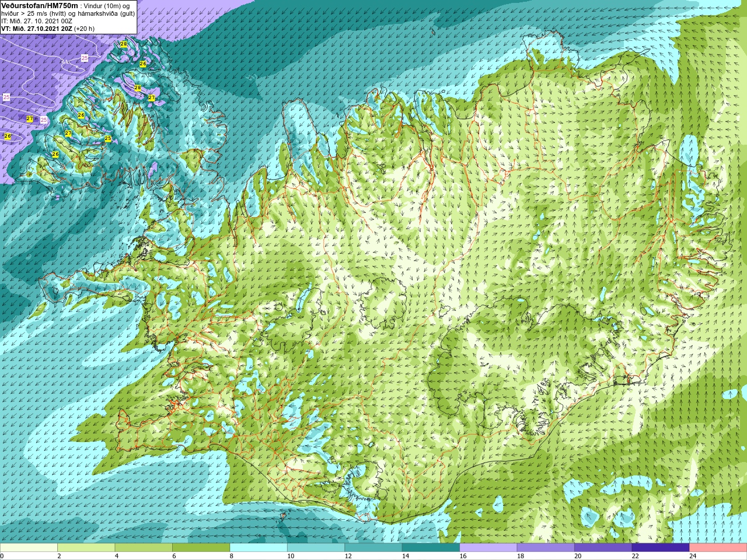Click the 16–18 m/s lavender legend swatch
This screenshot has width=747, height=560.
click(x=488, y=548)
